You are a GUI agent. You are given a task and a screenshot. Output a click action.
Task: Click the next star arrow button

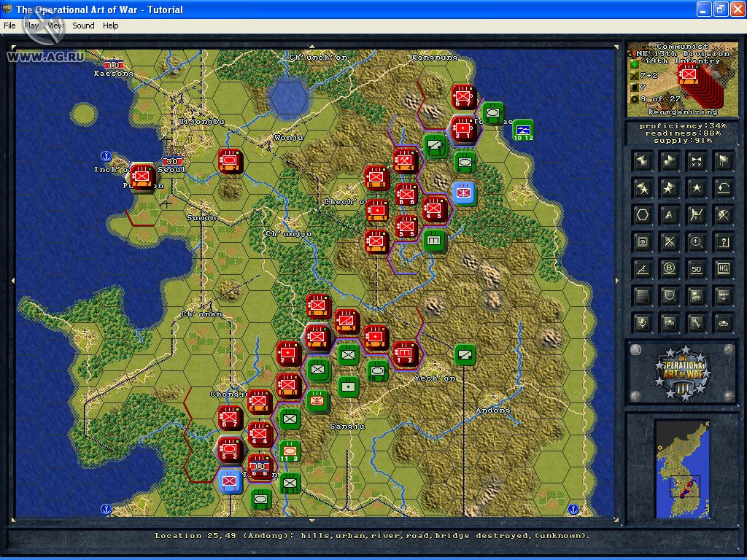(x=669, y=188)
